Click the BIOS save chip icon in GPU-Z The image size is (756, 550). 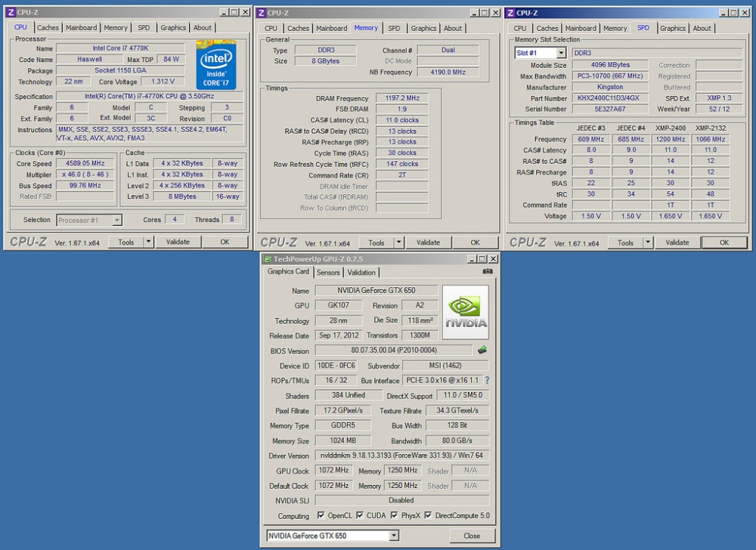point(482,350)
